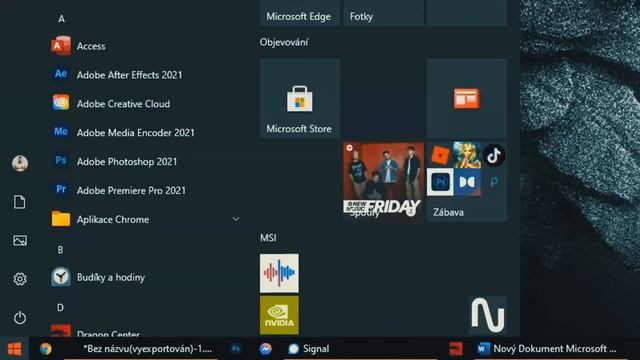Click the Aplikace Chrome folder icon
640x360 pixels.
[61, 219]
